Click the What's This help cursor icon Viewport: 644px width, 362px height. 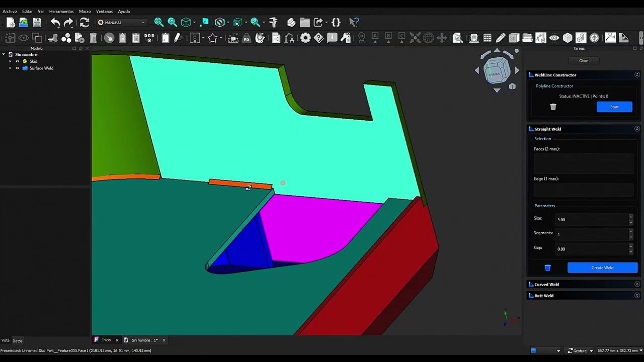pyautogui.click(x=354, y=22)
